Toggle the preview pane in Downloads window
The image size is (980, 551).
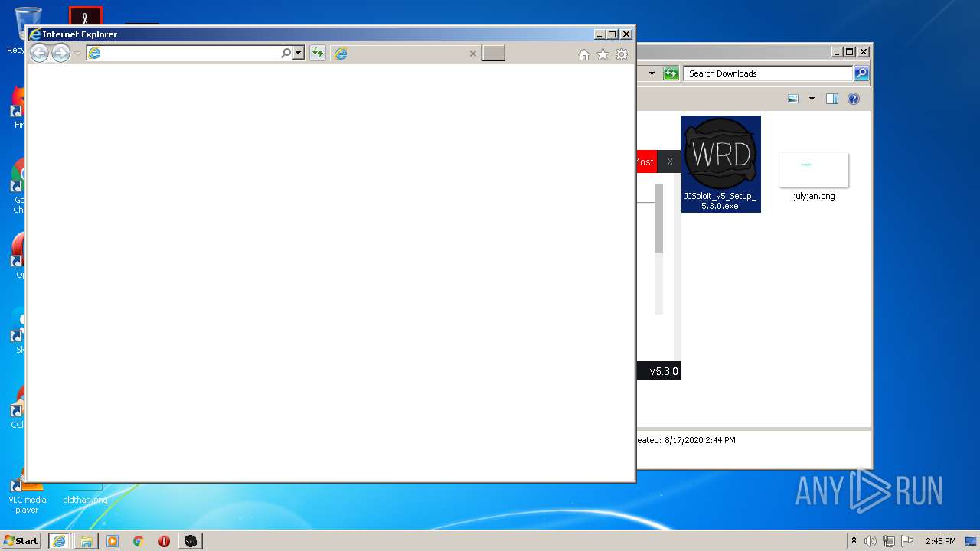click(x=832, y=99)
